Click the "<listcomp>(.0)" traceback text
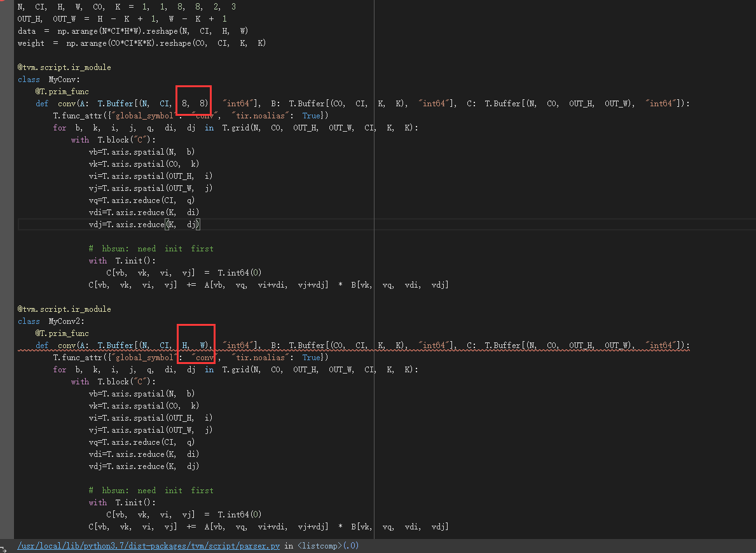Image resolution: width=756 pixels, height=553 pixels. pos(328,546)
